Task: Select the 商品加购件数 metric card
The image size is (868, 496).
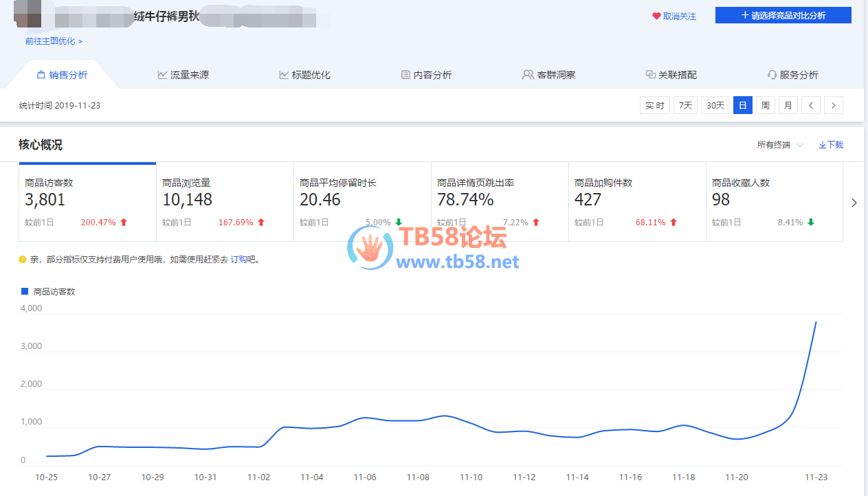Action: click(636, 202)
